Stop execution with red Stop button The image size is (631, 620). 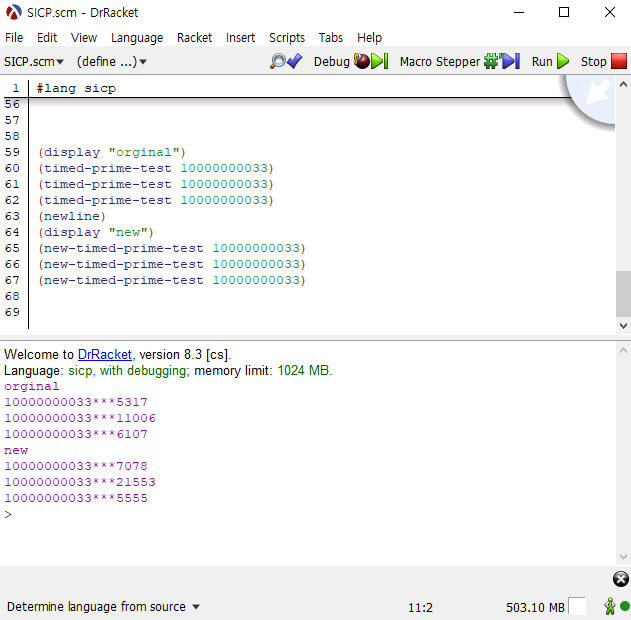tap(604, 61)
